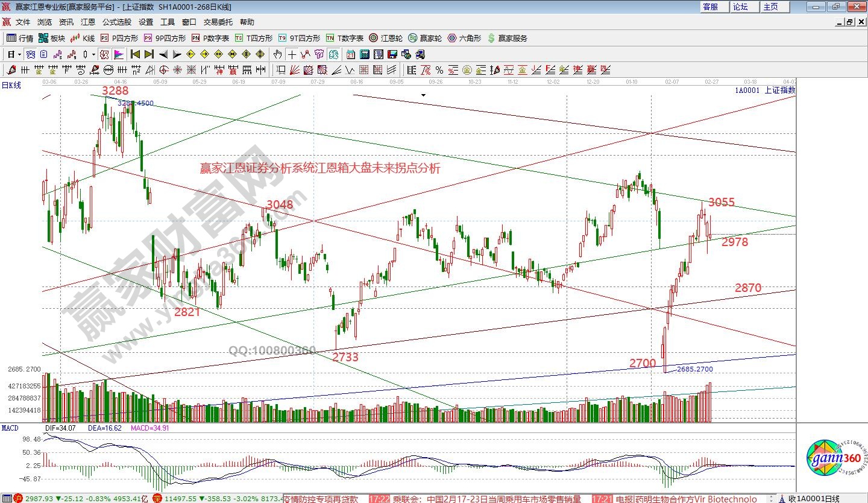The width and height of the screenshot is (868, 503).
Task: Click the small triangle marker atop the chart
Action: point(424,95)
